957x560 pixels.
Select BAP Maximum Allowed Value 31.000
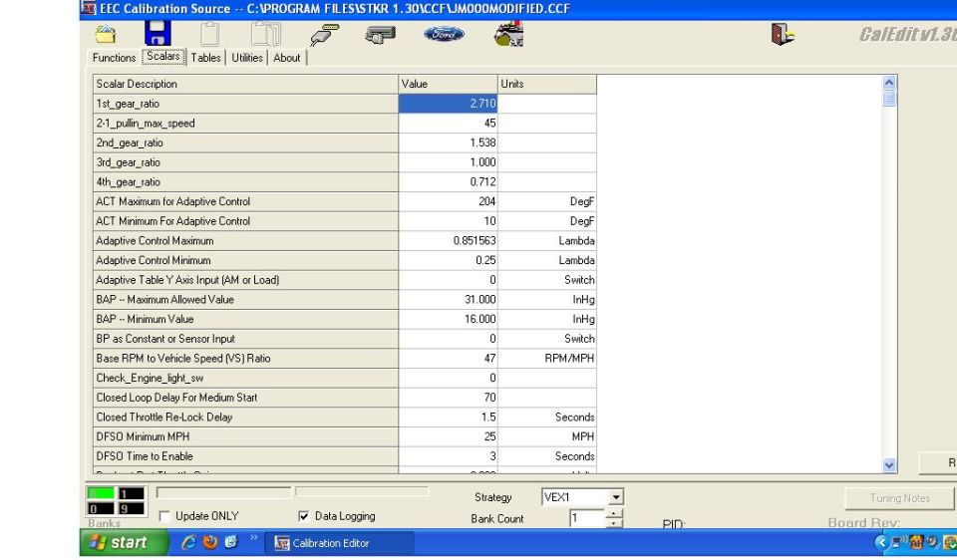pos(448,300)
